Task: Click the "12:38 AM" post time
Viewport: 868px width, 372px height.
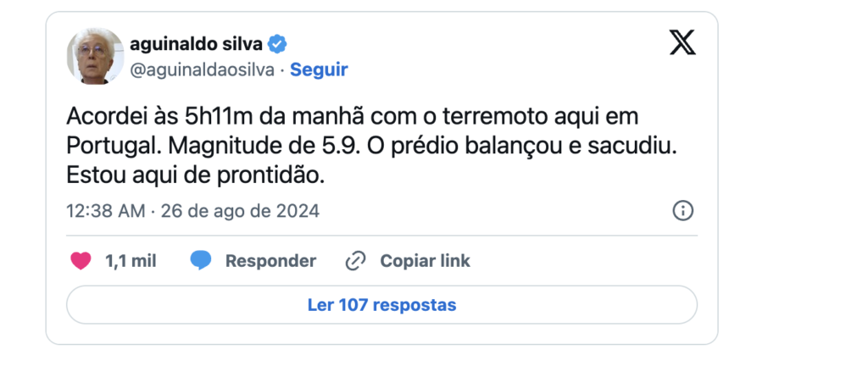Action: click(105, 211)
